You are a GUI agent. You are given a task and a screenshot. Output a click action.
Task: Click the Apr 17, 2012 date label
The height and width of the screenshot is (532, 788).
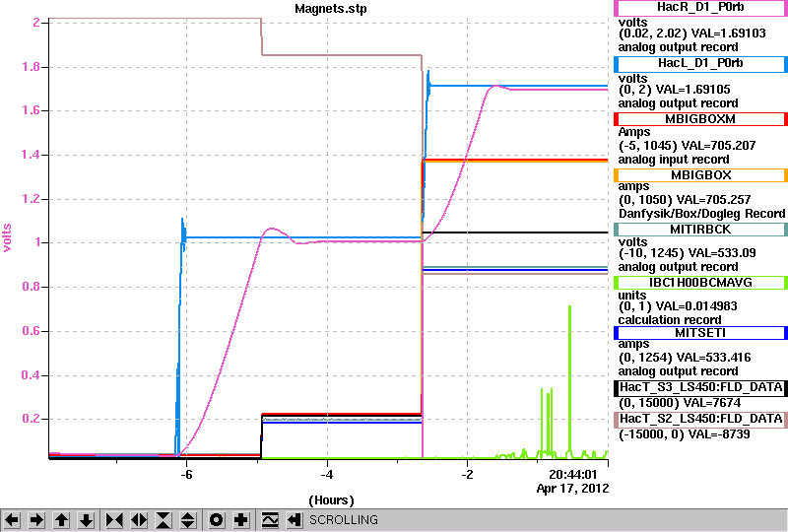click(572, 489)
